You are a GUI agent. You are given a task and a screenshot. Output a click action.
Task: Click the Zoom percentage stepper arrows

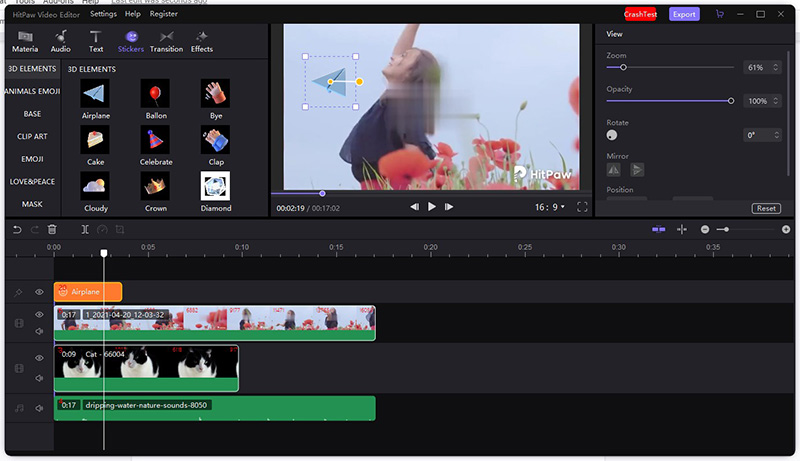[774, 67]
